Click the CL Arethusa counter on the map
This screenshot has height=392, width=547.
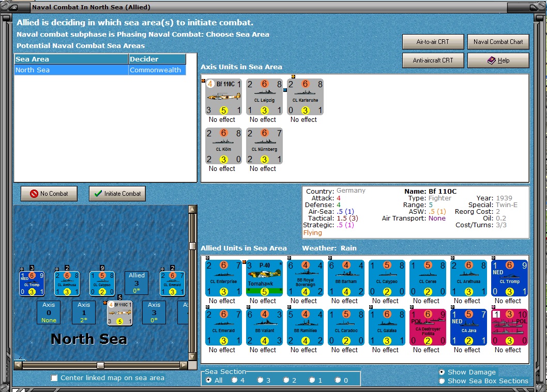(67, 284)
